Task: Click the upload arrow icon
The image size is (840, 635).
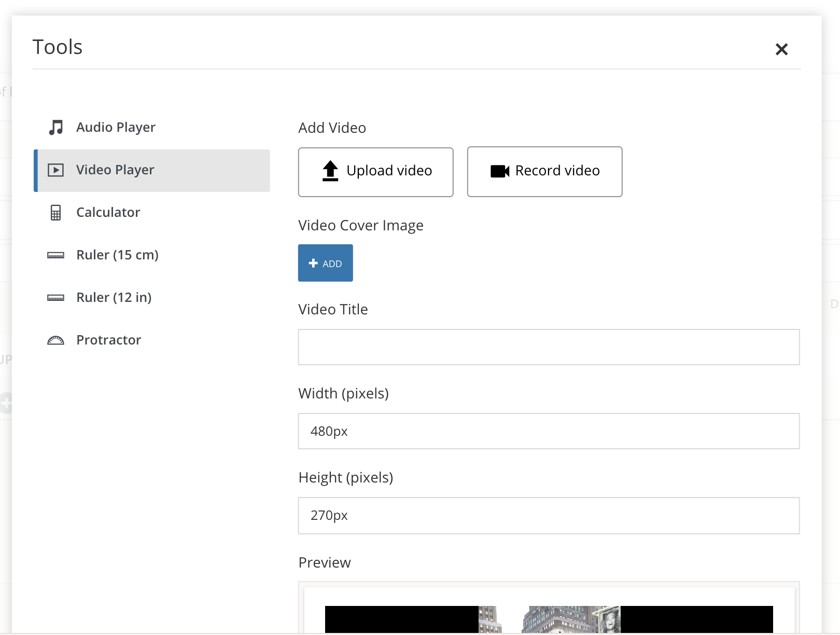Action: [330, 171]
